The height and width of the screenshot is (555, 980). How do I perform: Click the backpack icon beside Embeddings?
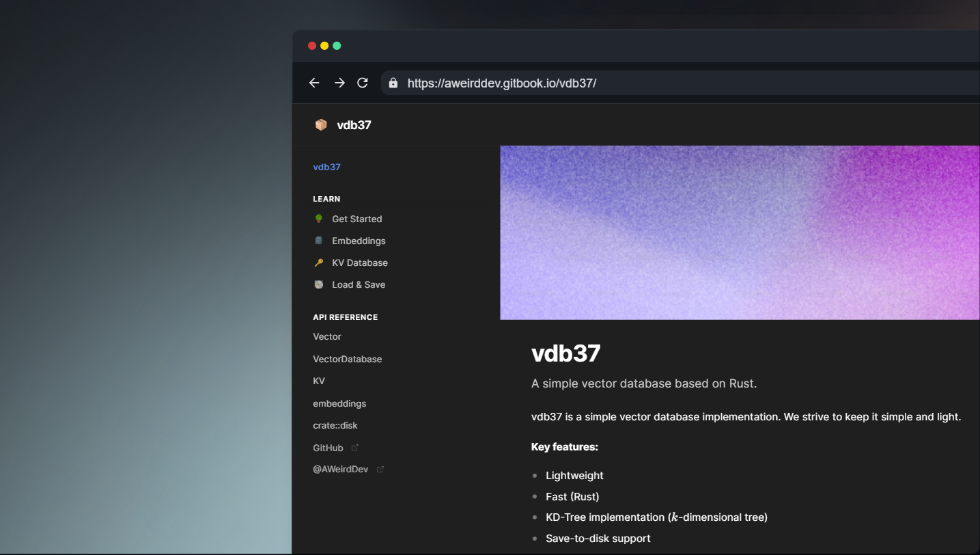coord(319,241)
